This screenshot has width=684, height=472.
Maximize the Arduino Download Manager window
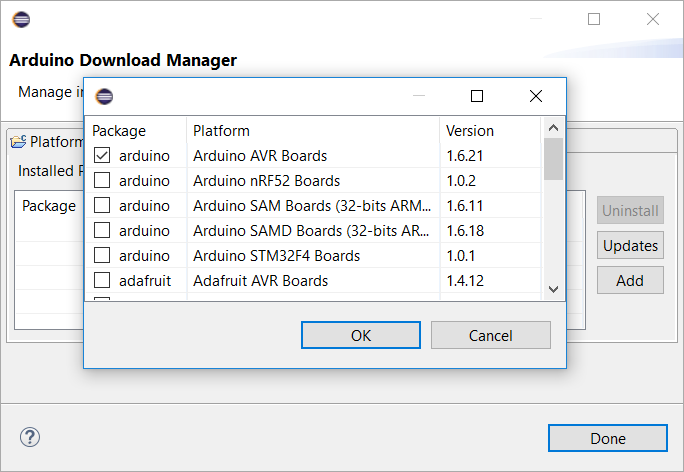tap(594, 19)
